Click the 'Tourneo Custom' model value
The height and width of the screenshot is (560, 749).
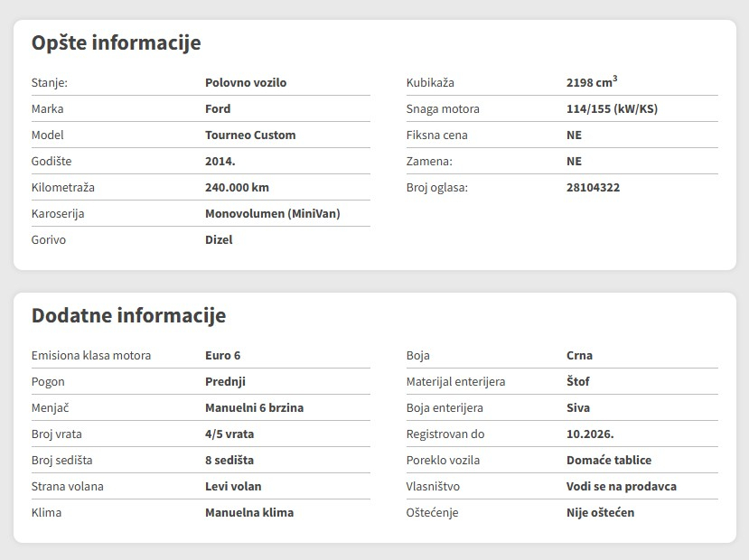(x=250, y=135)
